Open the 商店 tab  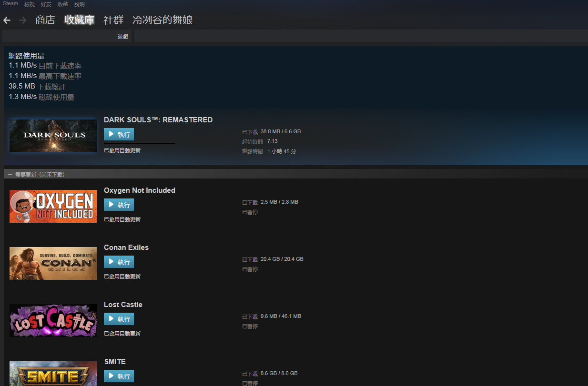(x=45, y=20)
